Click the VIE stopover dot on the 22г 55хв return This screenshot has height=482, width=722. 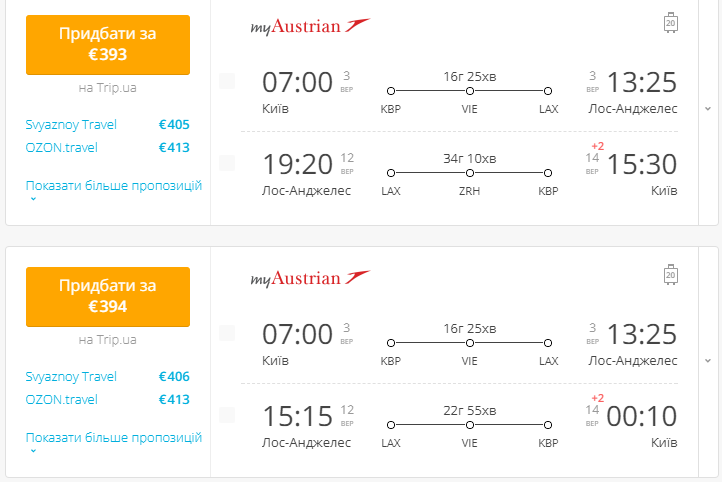point(469,424)
